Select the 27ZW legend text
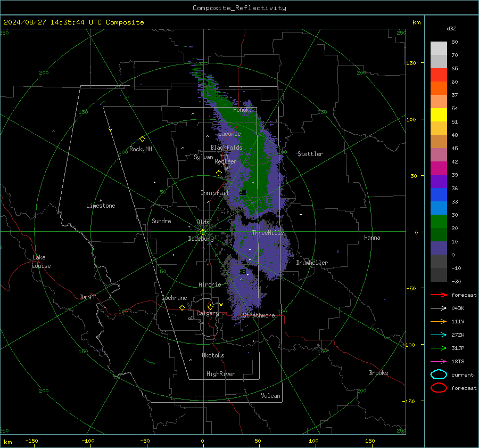This screenshot has width=479, height=448. tap(458, 335)
